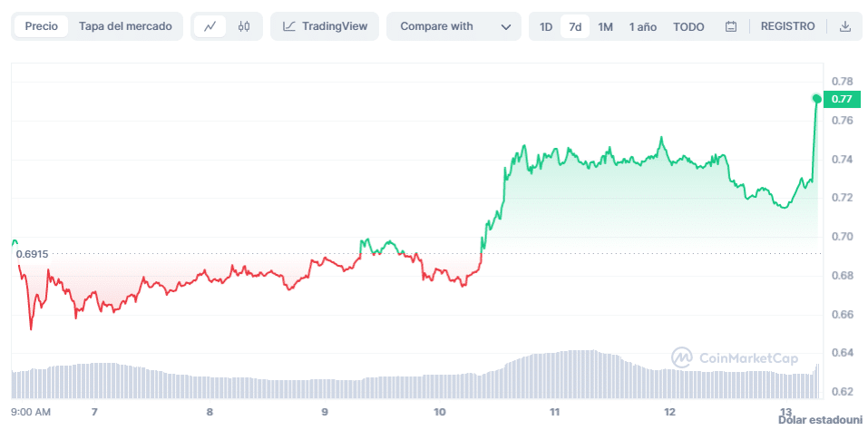
Task: Click the 9:00 AM time axis label
Action: [30, 412]
